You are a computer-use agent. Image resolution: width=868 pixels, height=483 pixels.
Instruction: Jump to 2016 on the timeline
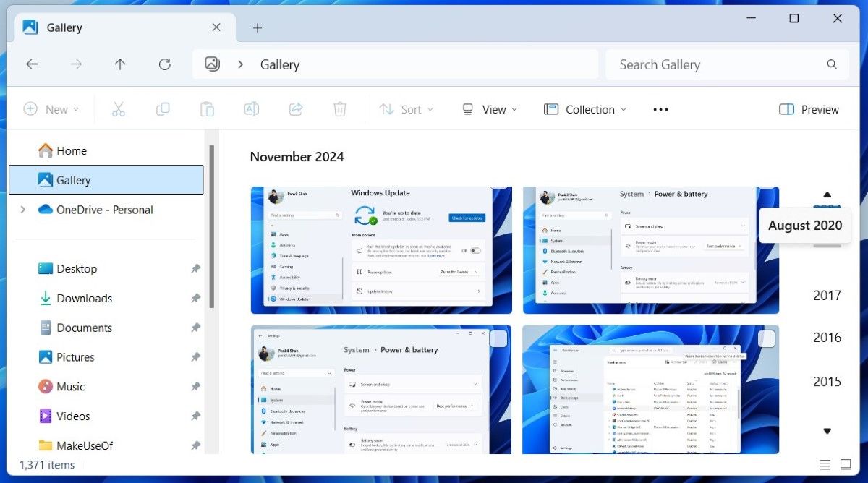[827, 338]
